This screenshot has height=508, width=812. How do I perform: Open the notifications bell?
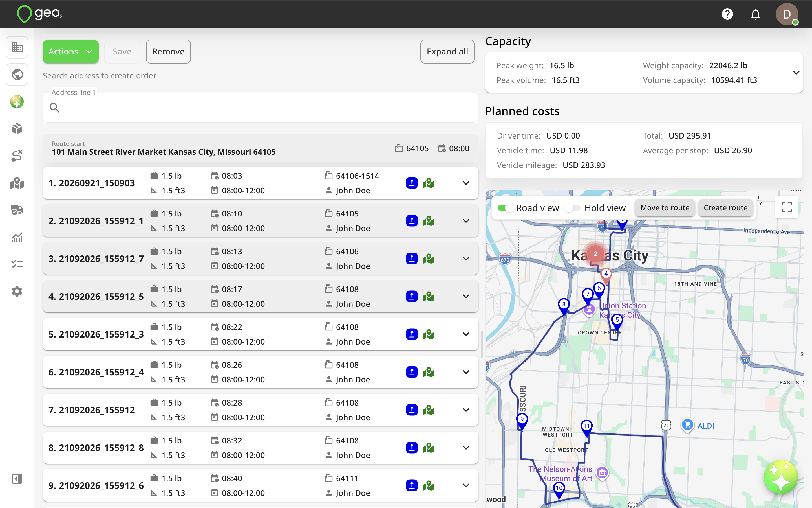coord(756,14)
